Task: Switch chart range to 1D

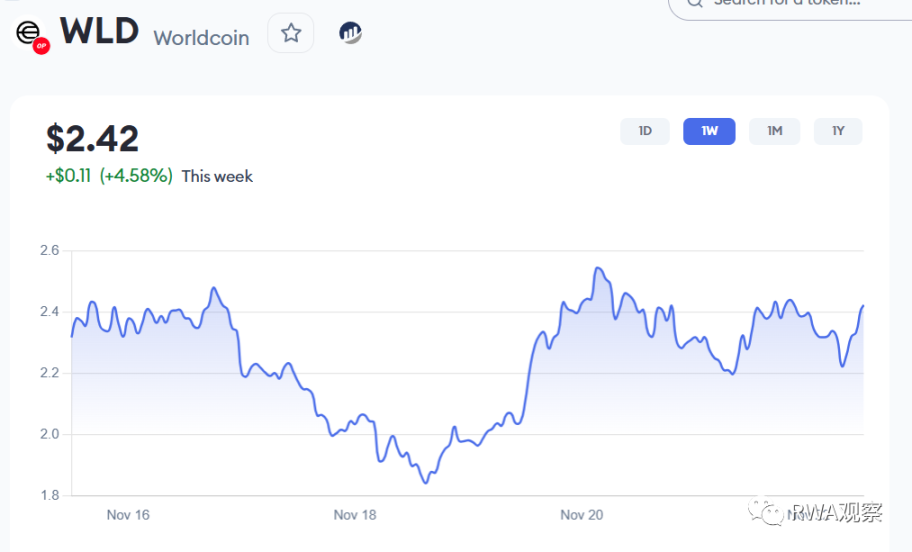Action: 645,131
